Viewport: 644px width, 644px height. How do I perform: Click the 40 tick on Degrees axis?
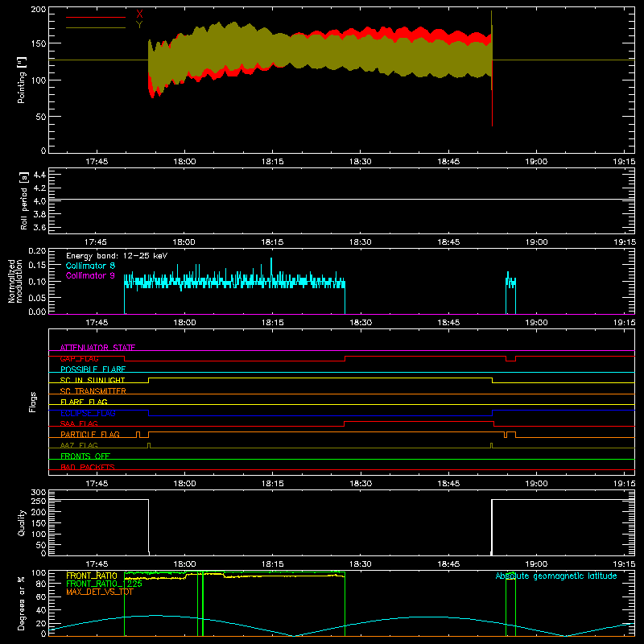point(41,610)
